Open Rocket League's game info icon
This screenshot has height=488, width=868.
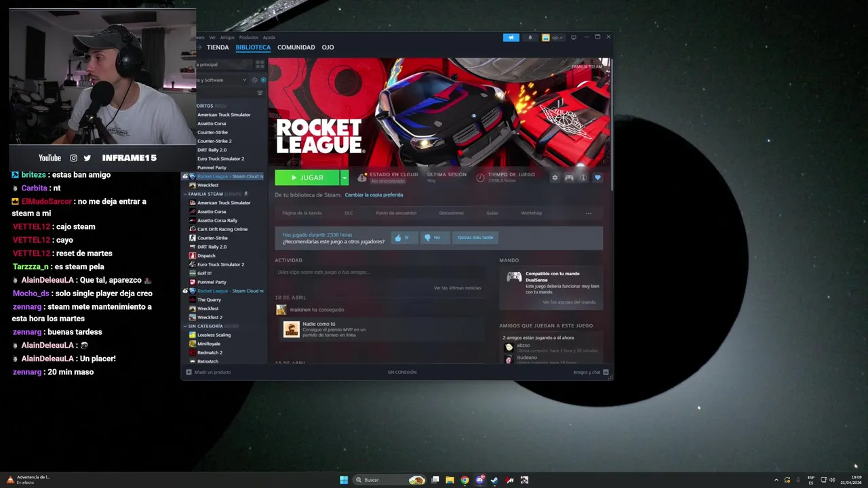[x=583, y=178]
